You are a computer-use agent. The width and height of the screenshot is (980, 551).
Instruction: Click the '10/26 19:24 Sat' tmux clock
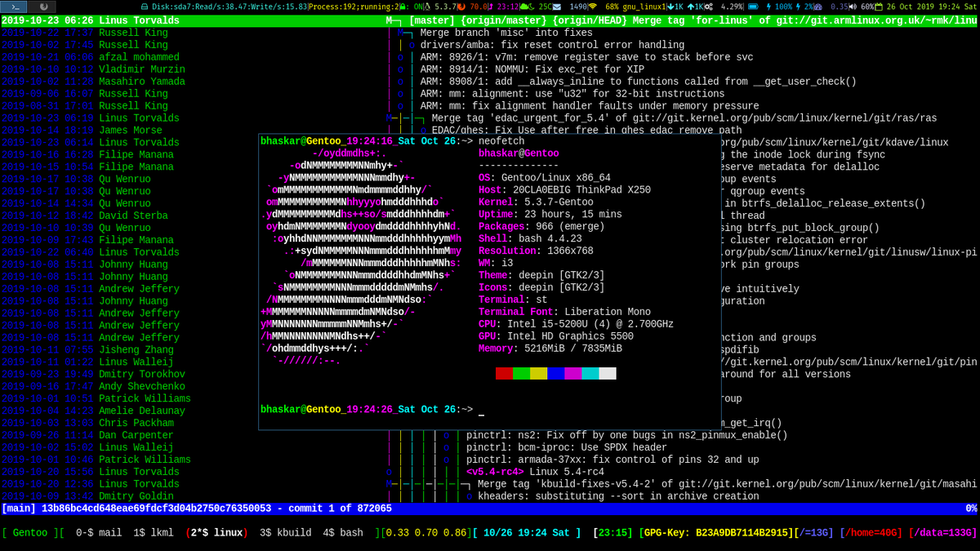click(x=527, y=533)
